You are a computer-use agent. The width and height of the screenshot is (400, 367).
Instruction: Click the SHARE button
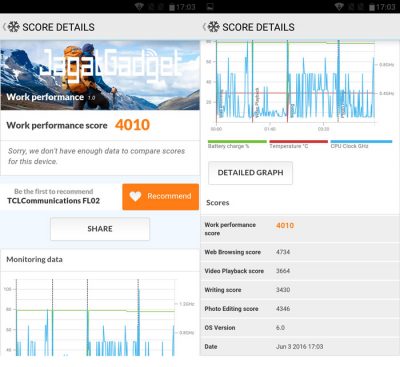100,229
